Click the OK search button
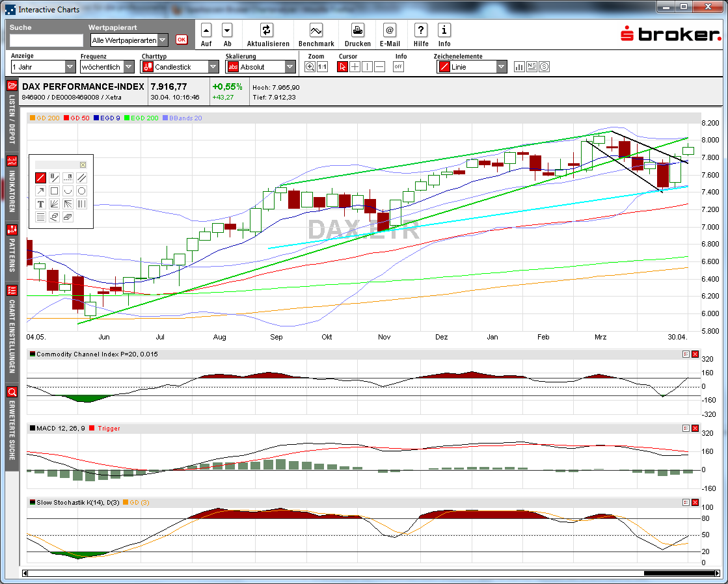The height and width of the screenshot is (584, 728). coord(183,40)
